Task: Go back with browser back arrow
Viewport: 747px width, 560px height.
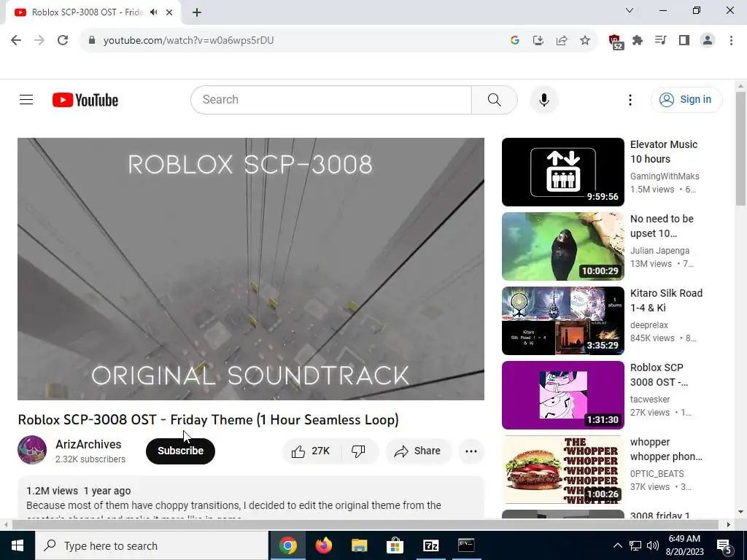Action: pos(16,40)
